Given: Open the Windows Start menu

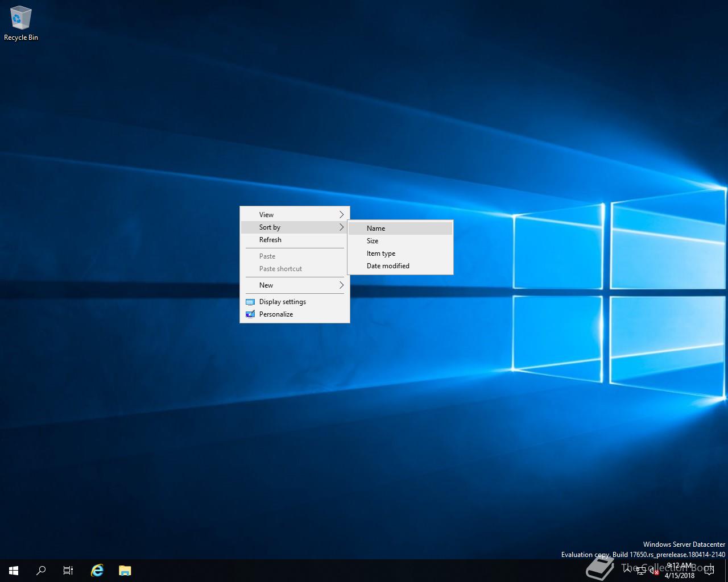Looking at the screenshot, I should pos(14,570).
